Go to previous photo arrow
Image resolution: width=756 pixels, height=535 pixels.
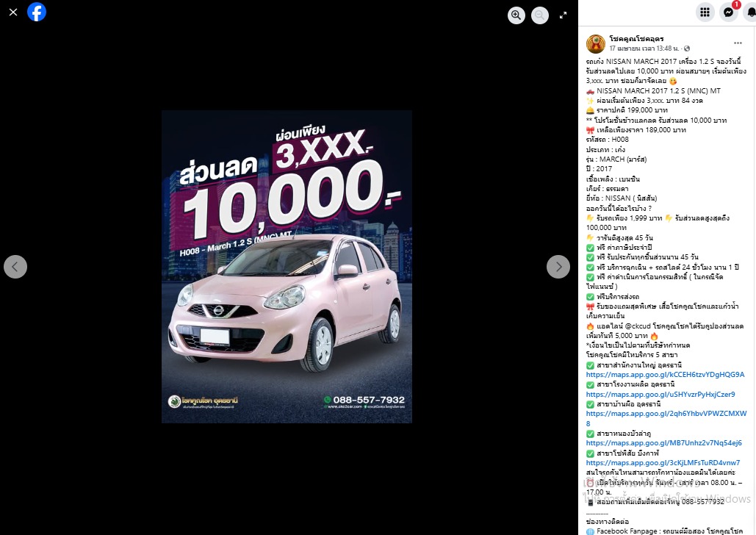pos(15,267)
